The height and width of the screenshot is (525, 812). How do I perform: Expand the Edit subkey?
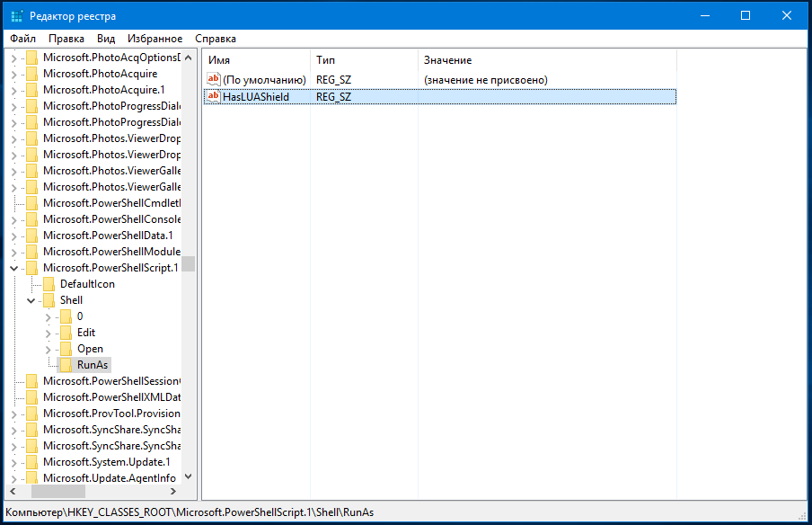49,334
